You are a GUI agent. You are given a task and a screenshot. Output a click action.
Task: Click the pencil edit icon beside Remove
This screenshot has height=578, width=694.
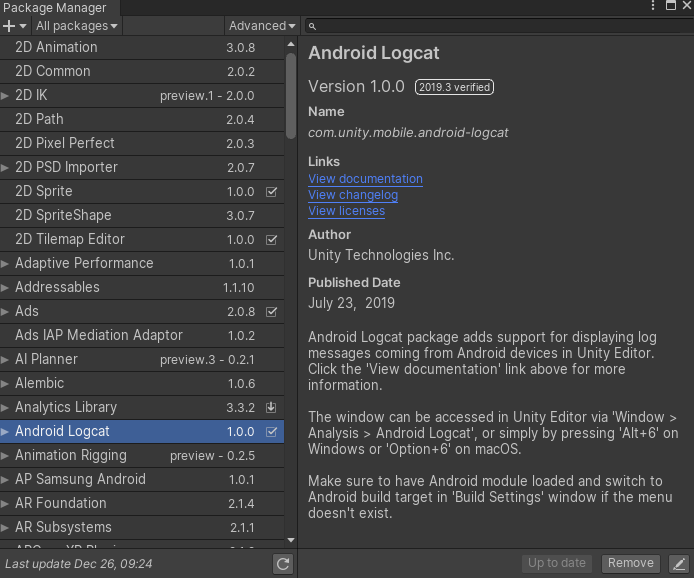click(x=679, y=564)
